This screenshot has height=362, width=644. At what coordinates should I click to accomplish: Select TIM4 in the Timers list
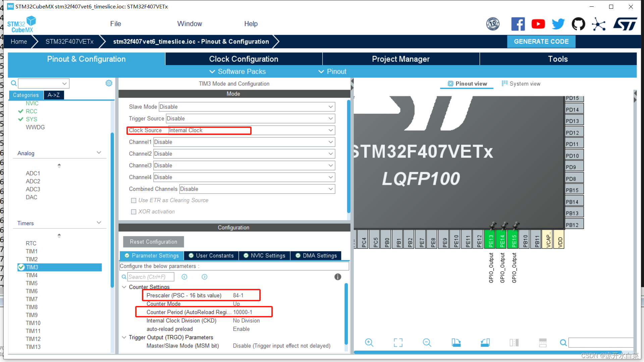click(32, 275)
